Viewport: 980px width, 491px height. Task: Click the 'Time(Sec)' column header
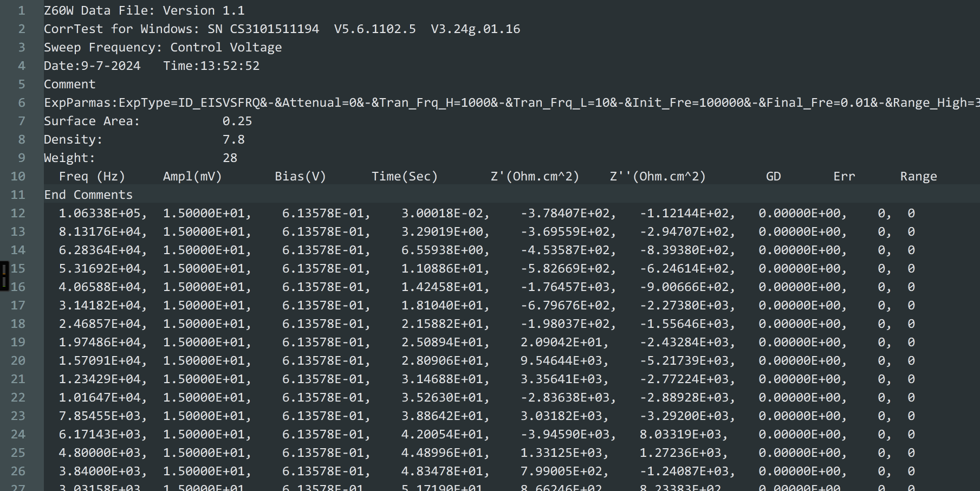click(x=404, y=176)
